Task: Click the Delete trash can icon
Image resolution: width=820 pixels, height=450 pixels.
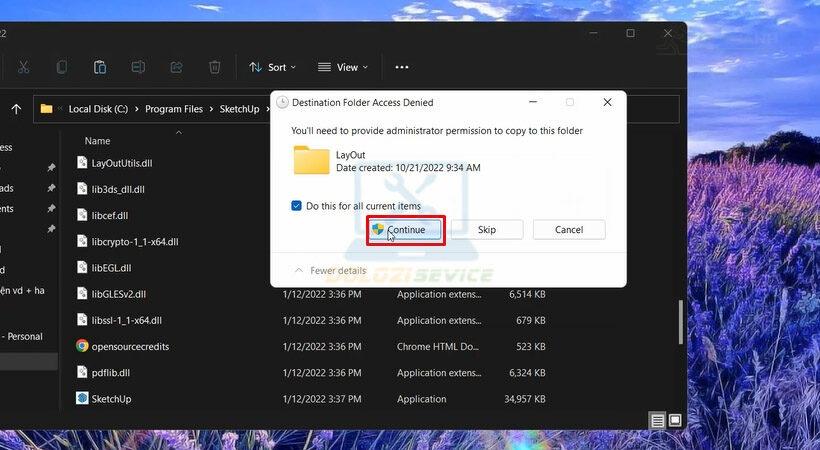Action: point(214,67)
